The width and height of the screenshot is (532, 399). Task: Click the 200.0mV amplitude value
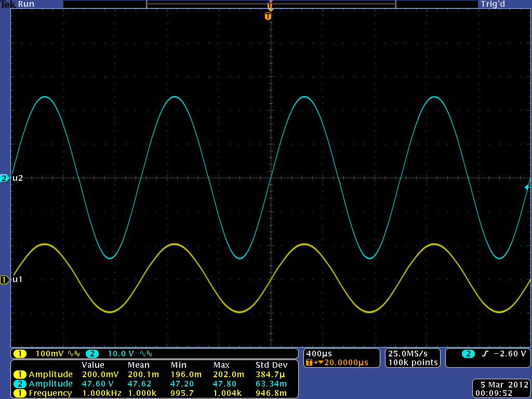pos(100,375)
